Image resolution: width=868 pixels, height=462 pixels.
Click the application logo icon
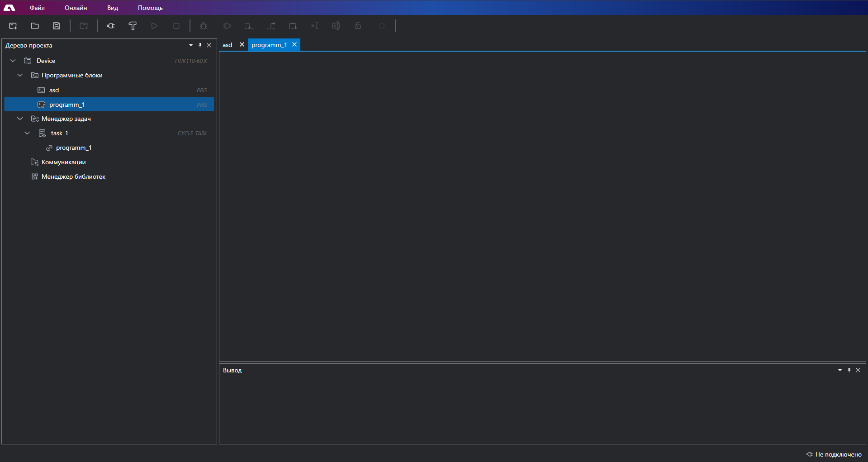click(9, 8)
